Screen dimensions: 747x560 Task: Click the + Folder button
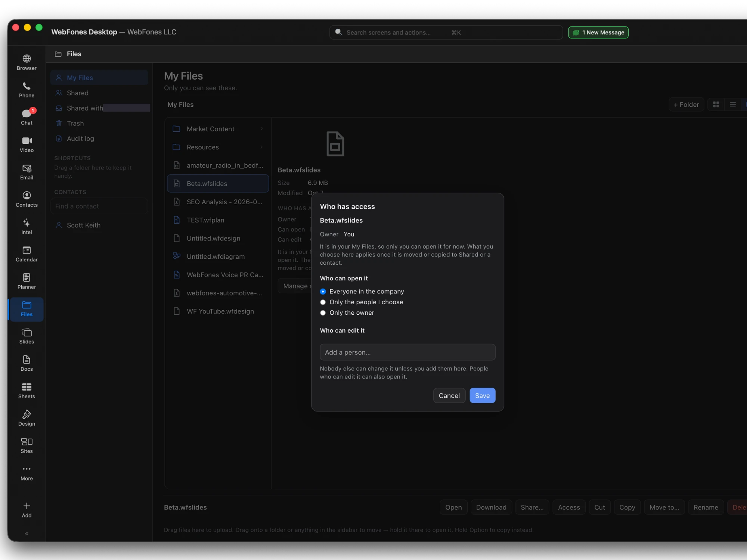point(686,105)
